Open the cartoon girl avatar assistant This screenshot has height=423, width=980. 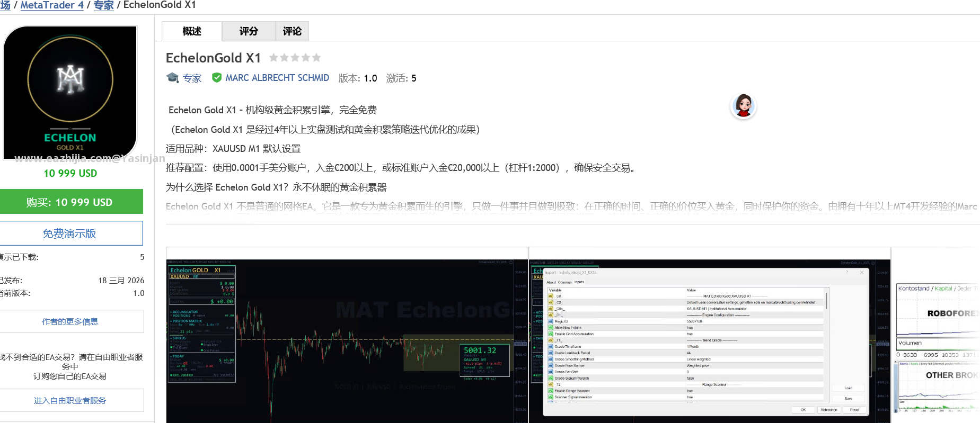coord(743,106)
